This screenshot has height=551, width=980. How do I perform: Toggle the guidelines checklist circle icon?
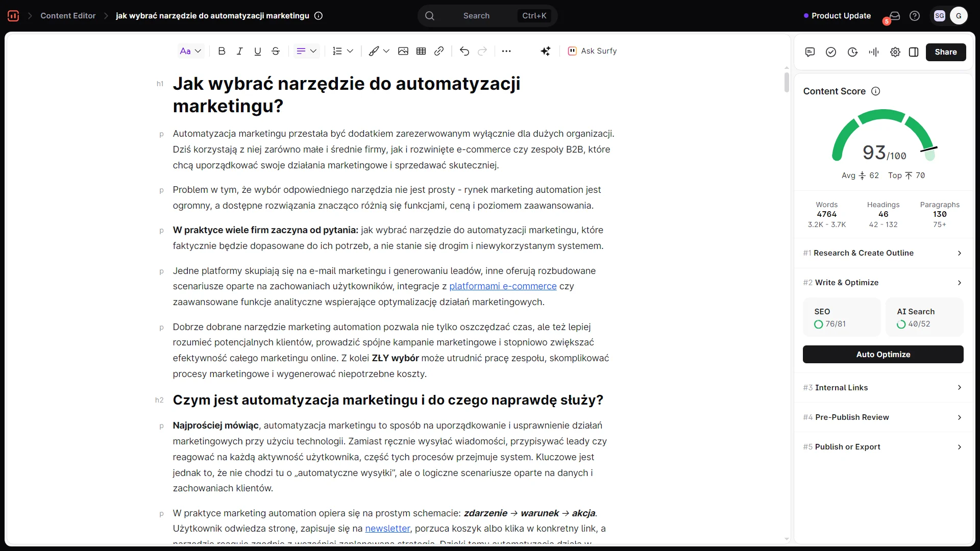click(x=831, y=52)
